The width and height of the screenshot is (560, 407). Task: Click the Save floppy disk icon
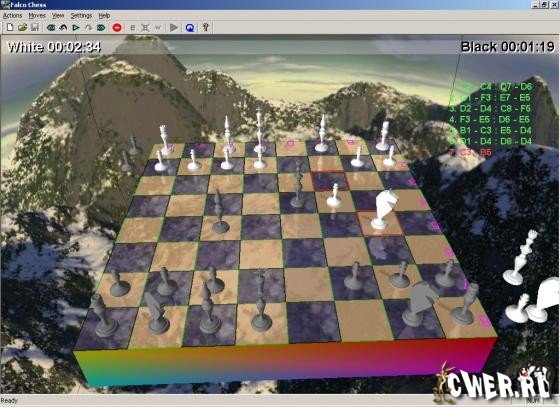(35, 27)
